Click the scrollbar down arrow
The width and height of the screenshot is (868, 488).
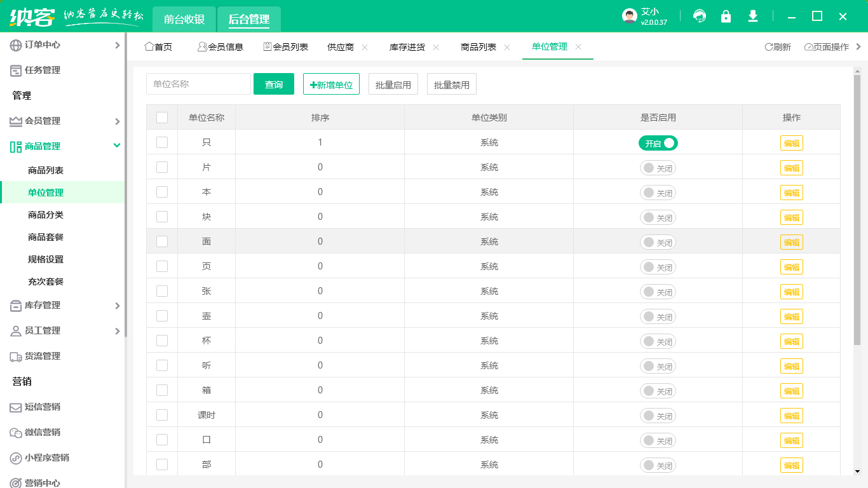857,471
